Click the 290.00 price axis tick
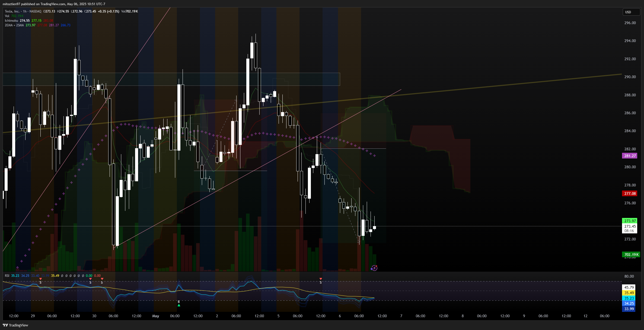The width and height of the screenshot is (644, 330). [630, 77]
